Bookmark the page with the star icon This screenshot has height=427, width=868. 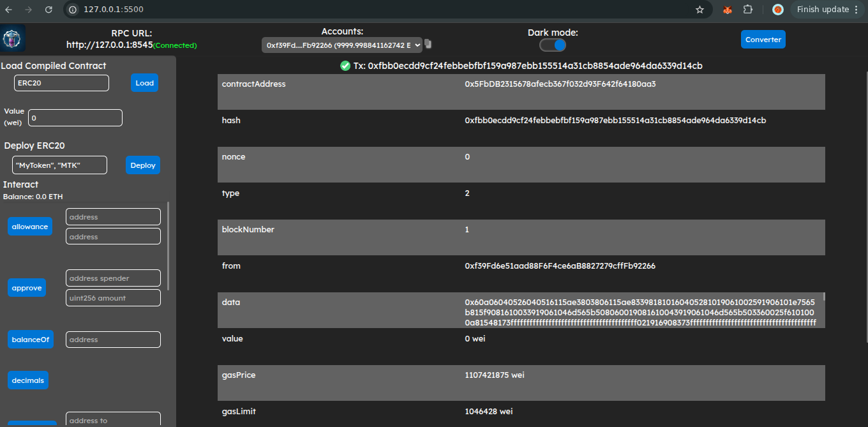pos(700,10)
